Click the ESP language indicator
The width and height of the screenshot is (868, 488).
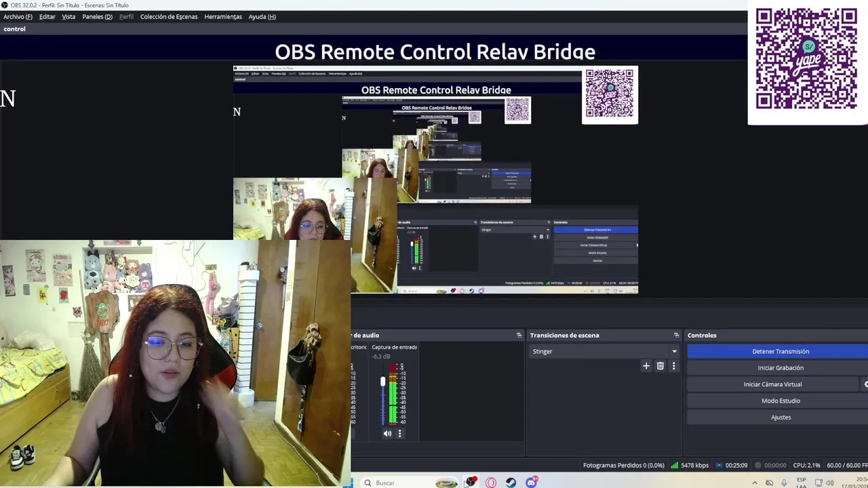pos(802,483)
